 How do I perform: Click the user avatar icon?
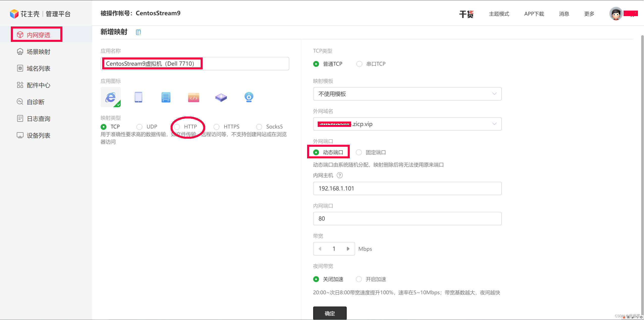click(616, 14)
